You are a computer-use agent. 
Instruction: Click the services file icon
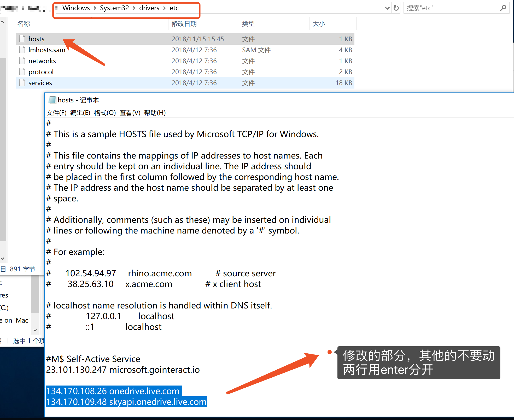pos(22,83)
